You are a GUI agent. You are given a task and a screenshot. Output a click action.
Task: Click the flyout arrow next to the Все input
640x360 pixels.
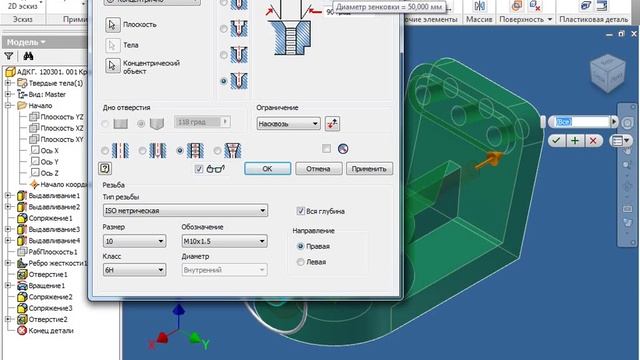click(x=613, y=122)
